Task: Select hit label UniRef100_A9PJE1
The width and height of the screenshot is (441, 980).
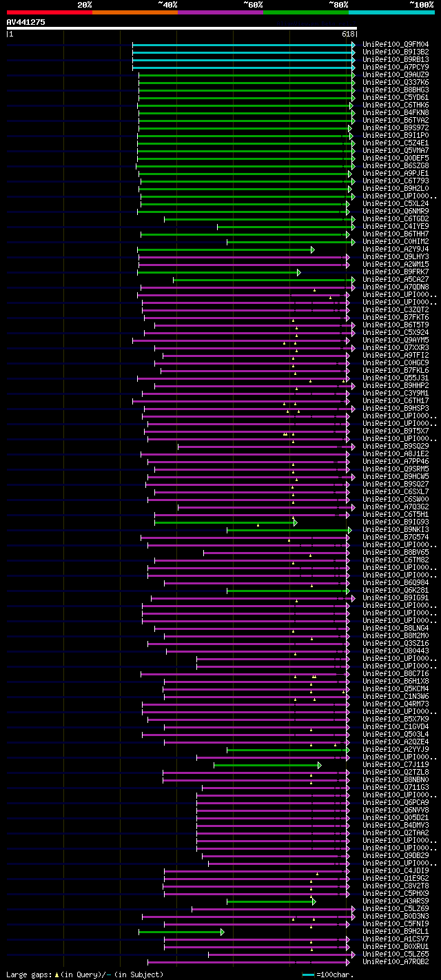Action: coord(396,173)
